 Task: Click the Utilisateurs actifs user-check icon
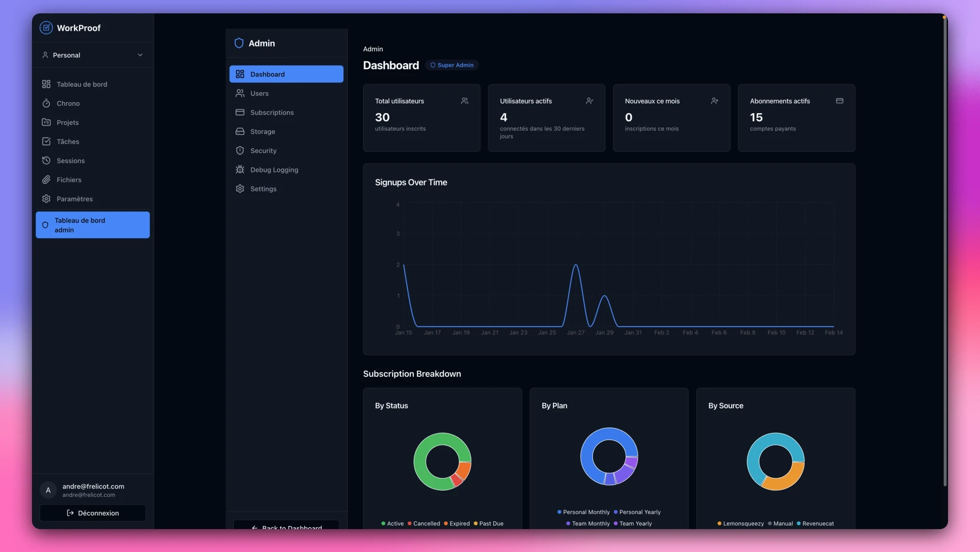pos(590,101)
